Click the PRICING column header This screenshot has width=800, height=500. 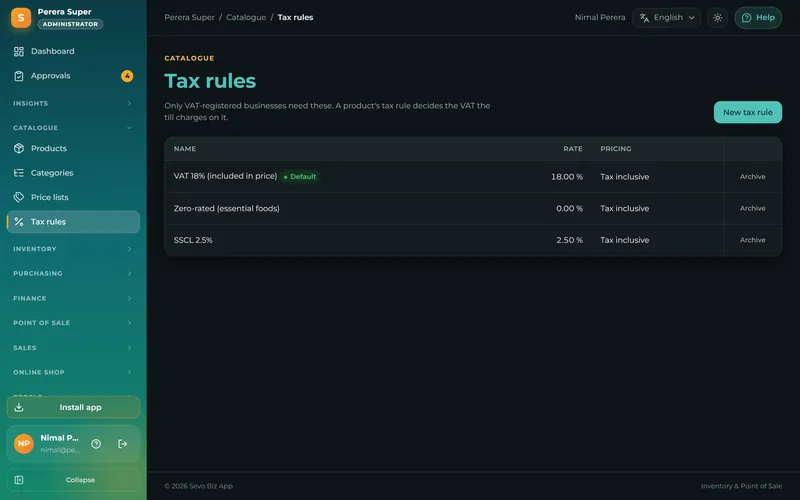tap(615, 148)
